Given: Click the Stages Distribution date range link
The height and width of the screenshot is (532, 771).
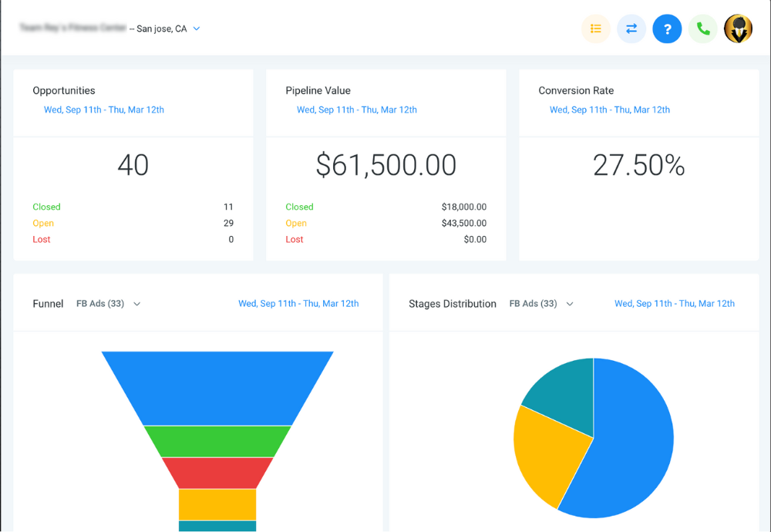Looking at the screenshot, I should [x=675, y=304].
